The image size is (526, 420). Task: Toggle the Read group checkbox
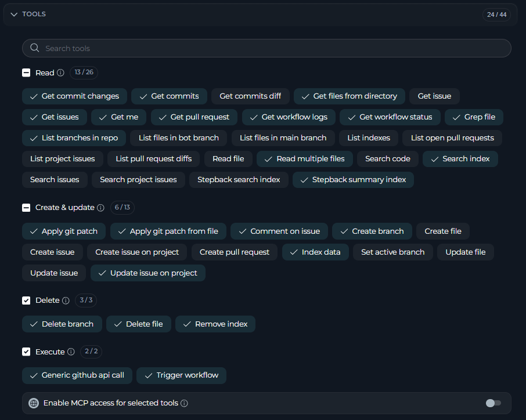point(26,73)
